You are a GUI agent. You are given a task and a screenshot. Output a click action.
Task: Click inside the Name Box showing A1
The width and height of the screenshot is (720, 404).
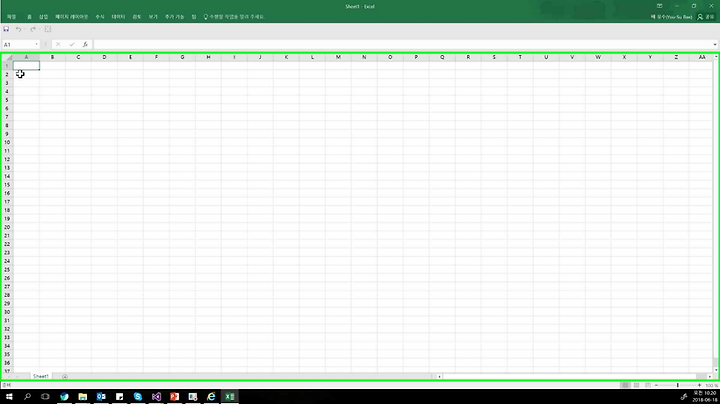point(18,45)
